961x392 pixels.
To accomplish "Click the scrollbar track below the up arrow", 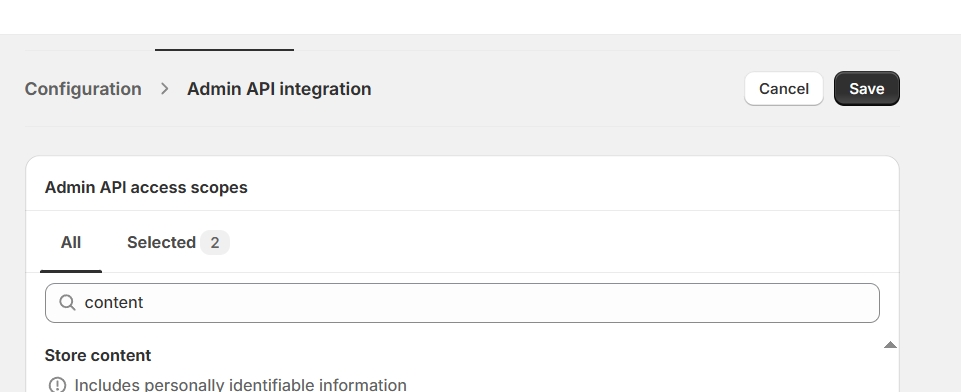I will [891, 371].
